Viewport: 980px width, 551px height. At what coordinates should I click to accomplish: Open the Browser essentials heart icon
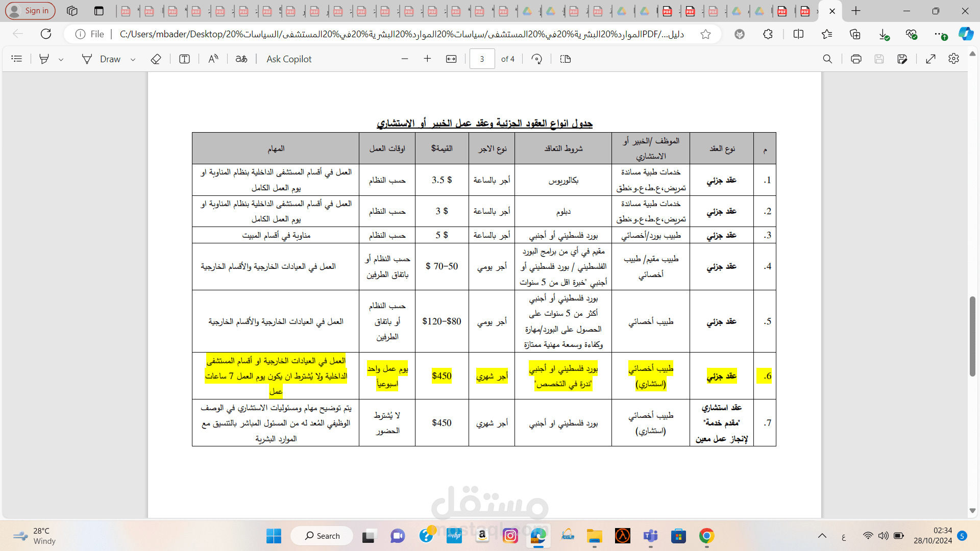tap(912, 34)
